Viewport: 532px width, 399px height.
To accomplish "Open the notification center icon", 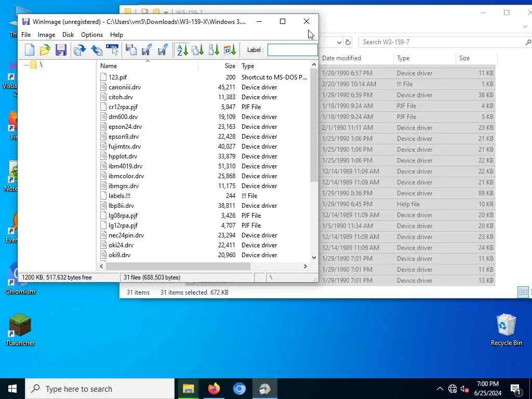I will point(515,389).
